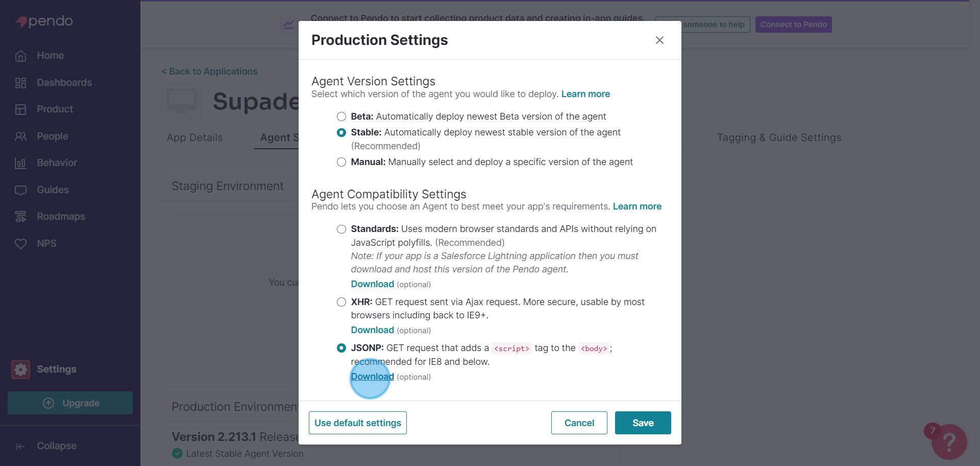Choose the XHR compatibility option
Screen dimensions: 980x466
tap(341, 302)
